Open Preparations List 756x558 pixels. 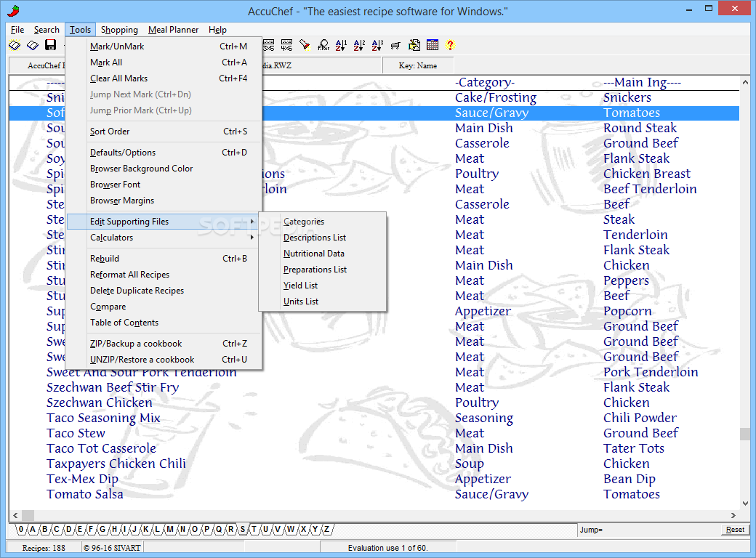[x=323, y=269]
